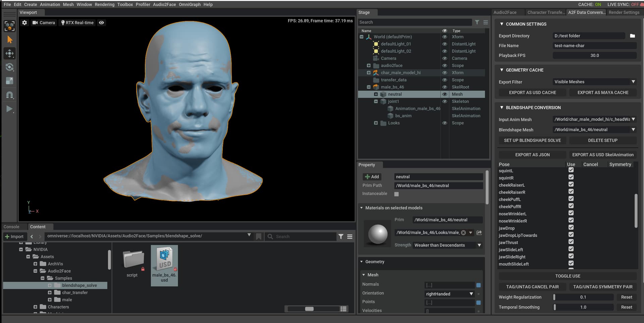Choose the Rotate tool in left toolbar
Viewport: 644px width, 323px height.
click(x=10, y=67)
